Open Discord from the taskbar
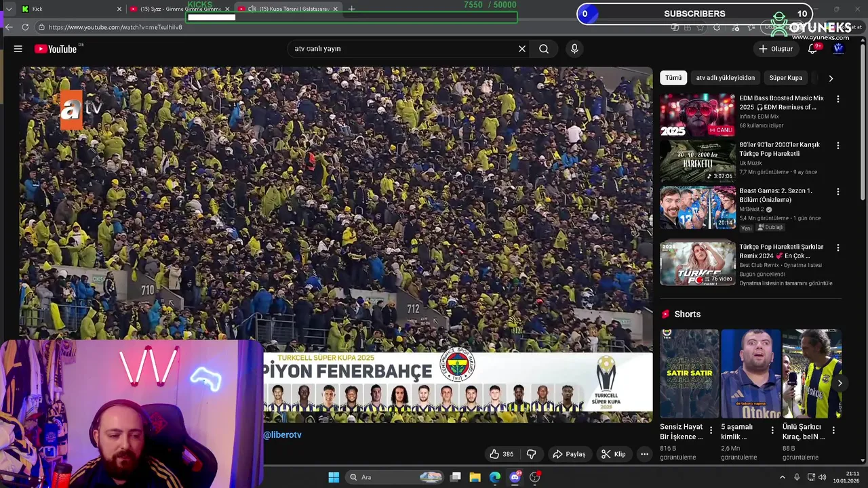This screenshot has height=488, width=868. click(x=515, y=477)
